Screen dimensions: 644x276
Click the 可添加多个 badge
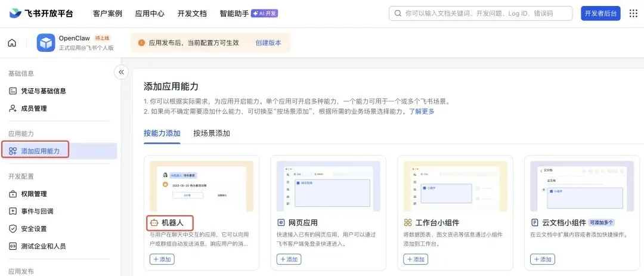(x=601, y=222)
